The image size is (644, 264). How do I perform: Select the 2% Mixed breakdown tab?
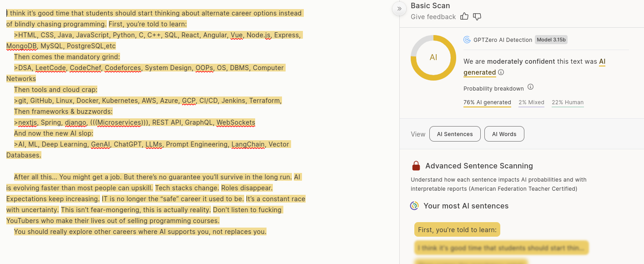[x=531, y=102]
